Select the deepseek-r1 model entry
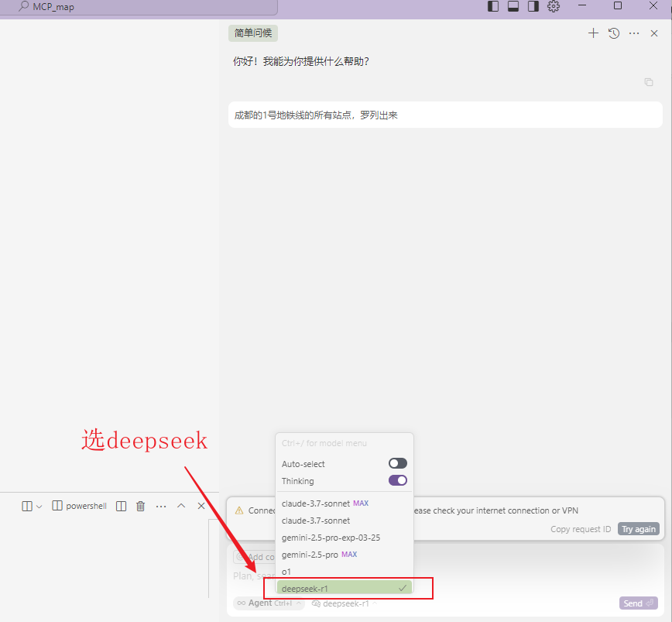672x622 pixels. [345, 588]
